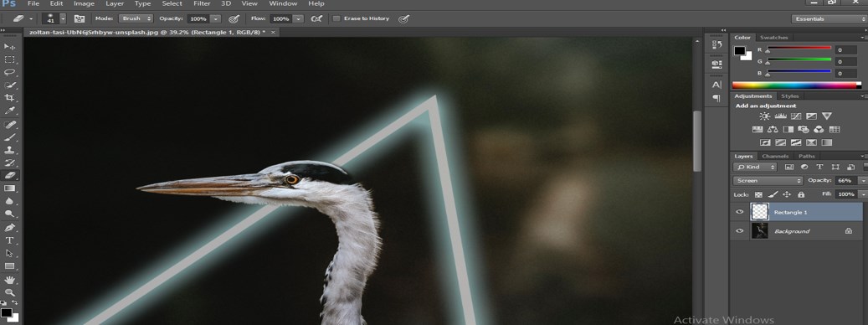Image resolution: width=868 pixels, height=325 pixels.
Task: Open the layer Fill dropdown arrow
Action: [862, 195]
